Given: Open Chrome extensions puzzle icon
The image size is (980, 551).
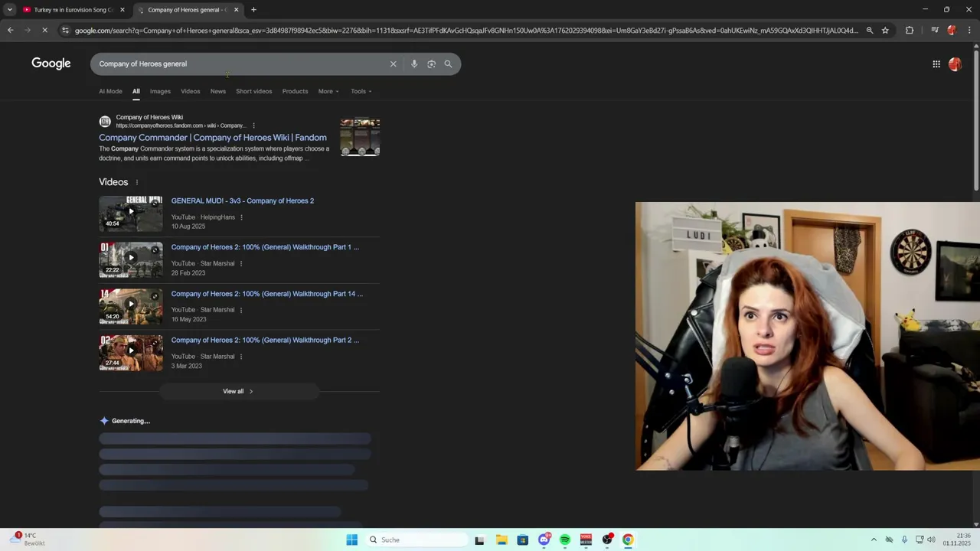Looking at the screenshot, I should click(x=910, y=31).
